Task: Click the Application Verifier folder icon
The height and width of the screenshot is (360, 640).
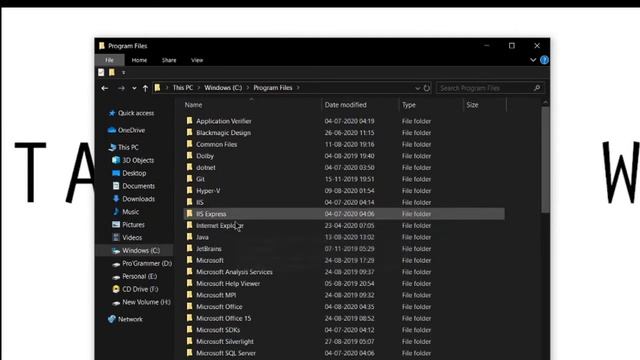Action: (189, 121)
